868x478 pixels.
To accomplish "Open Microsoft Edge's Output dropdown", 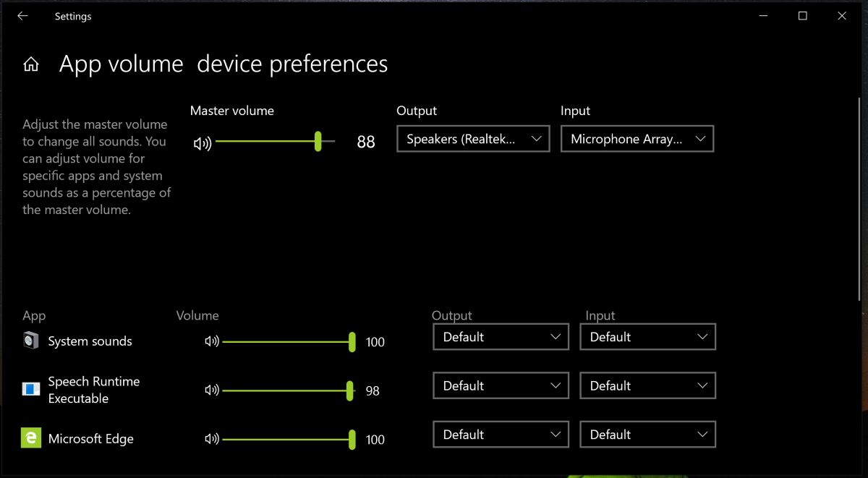I will point(501,434).
